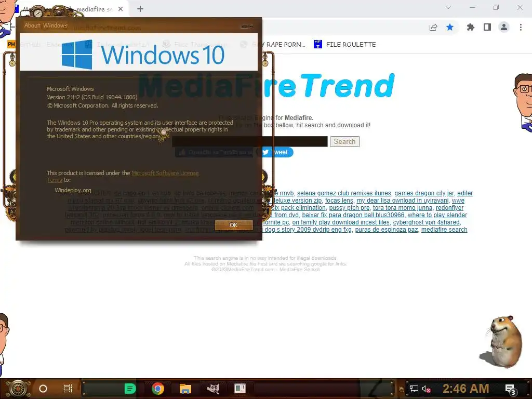Viewport: 532px width, 399px height.
Task: Open the 'wwe' link
Action: click(458, 201)
